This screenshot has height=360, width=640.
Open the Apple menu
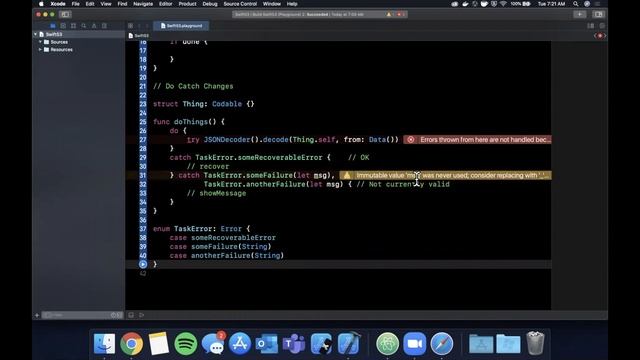(41, 4)
